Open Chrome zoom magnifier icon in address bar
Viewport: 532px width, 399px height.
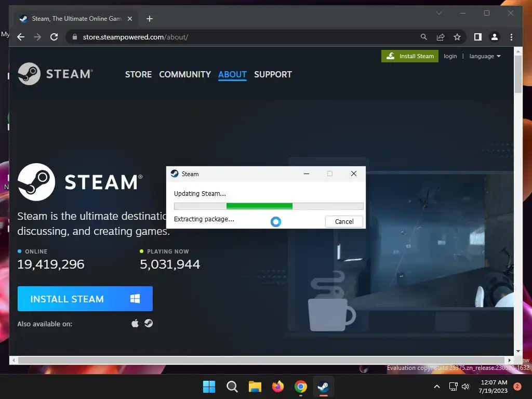coord(424,37)
